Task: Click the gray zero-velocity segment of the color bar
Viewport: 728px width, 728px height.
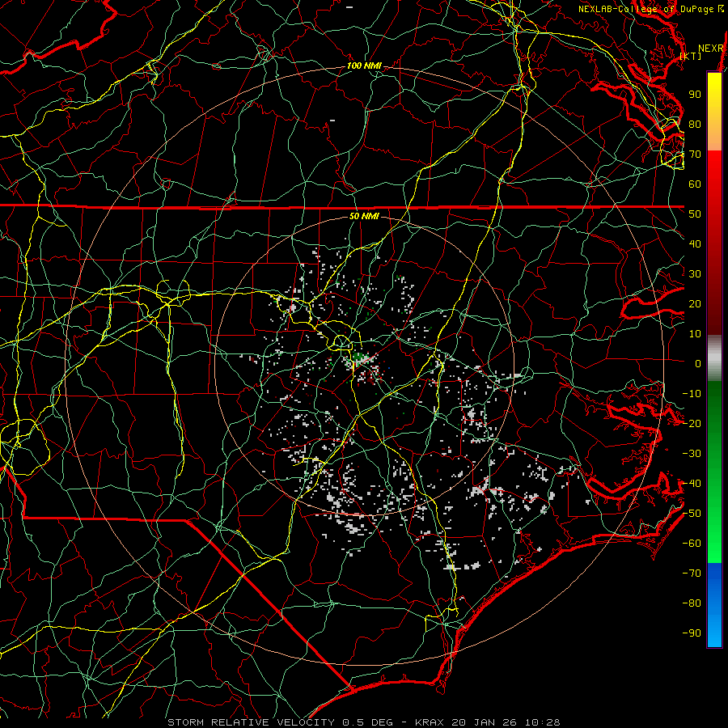Action: pos(714,358)
